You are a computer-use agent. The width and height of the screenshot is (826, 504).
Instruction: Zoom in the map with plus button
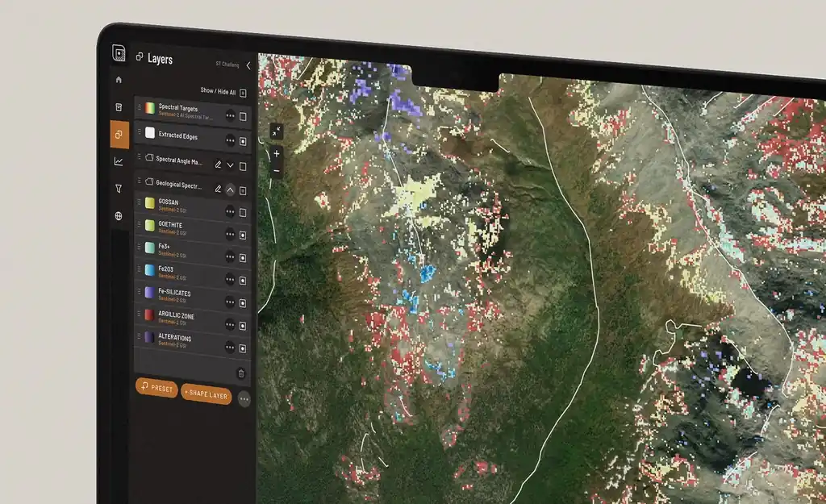277,154
